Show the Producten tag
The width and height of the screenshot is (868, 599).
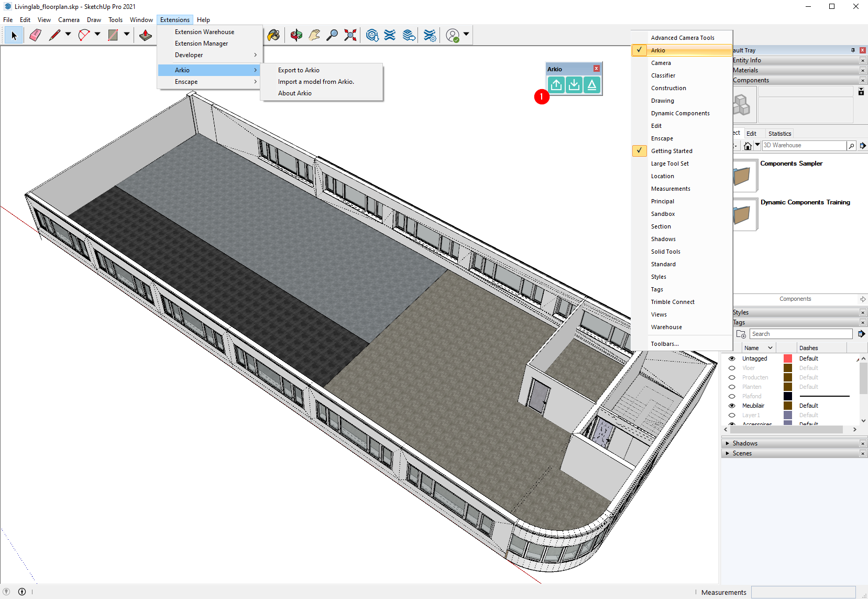732,377
